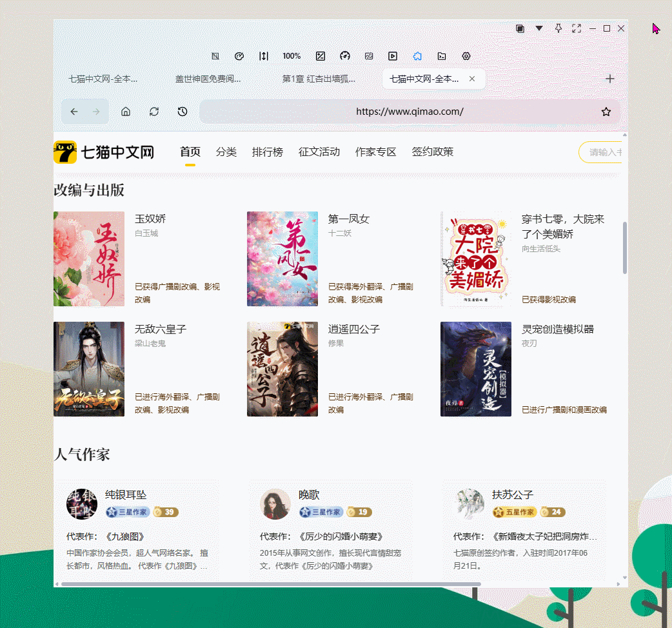Open the title bar dropdown arrow
Image resolution: width=672 pixels, height=628 pixels.
(x=540, y=28)
